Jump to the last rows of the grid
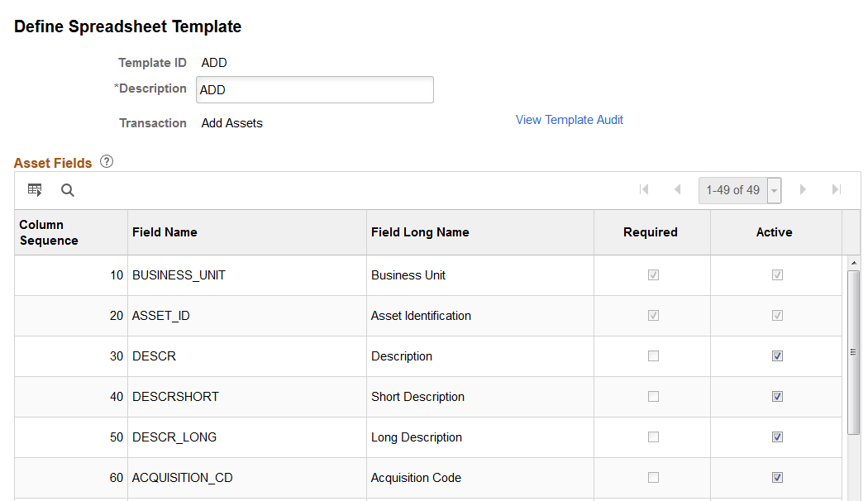This screenshot has height=501, width=868. (836, 189)
